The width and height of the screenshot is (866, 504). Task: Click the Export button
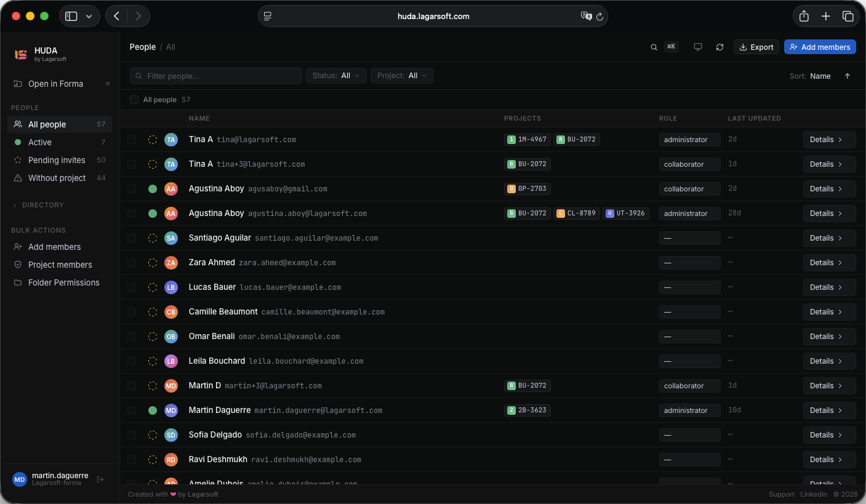(x=756, y=47)
